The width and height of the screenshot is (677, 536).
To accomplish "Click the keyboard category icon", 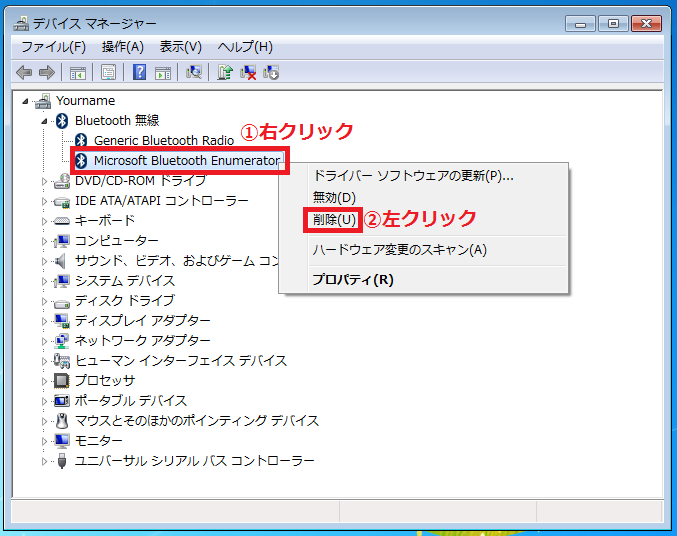I will pos(62,221).
